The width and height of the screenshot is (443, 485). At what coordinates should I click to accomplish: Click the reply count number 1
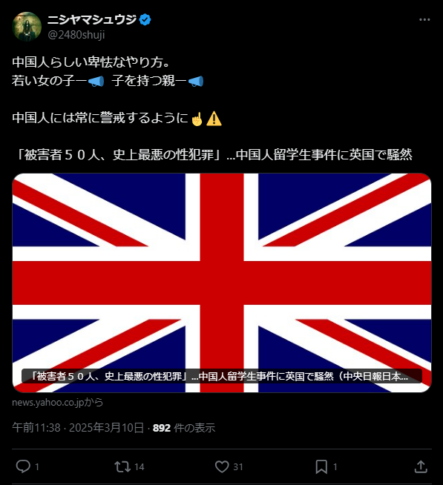point(37,467)
